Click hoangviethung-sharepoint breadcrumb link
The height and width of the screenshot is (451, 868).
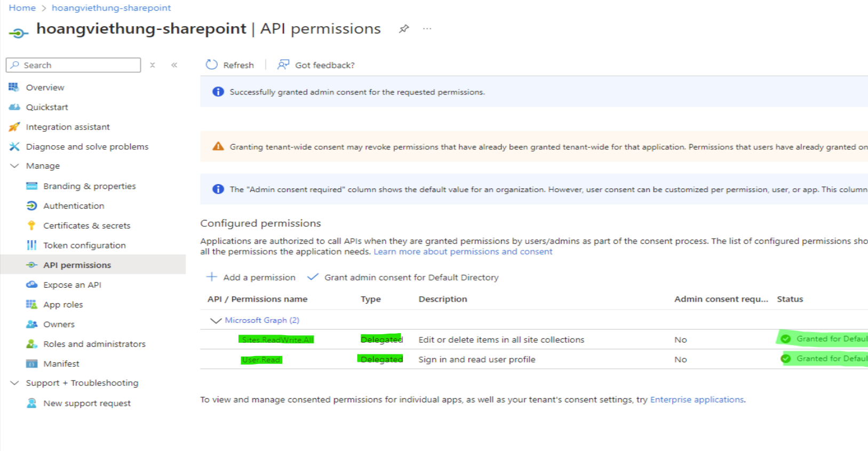[x=111, y=8]
